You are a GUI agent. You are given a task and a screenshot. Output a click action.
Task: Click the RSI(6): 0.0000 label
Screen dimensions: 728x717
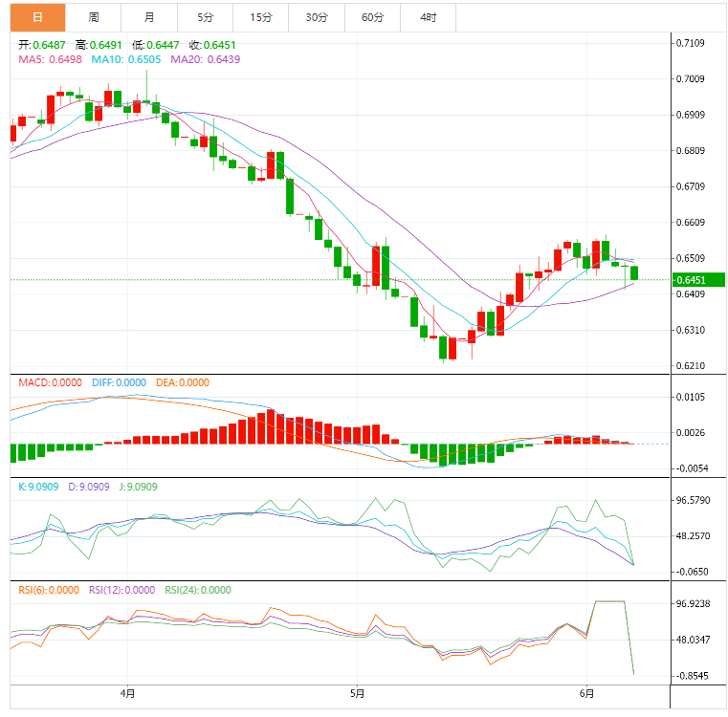coord(49,590)
